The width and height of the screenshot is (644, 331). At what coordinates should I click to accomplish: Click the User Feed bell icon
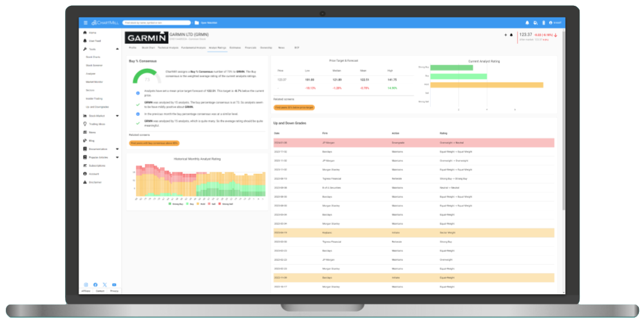[85, 41]
